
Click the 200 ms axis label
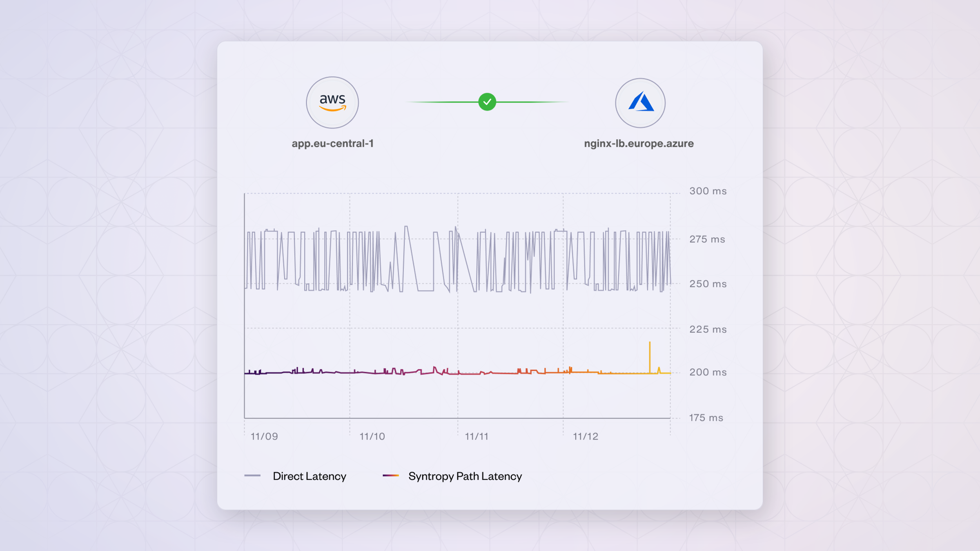tap(708, 372)
